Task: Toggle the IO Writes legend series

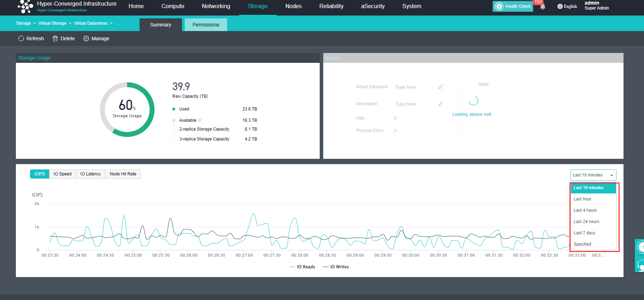Action: (x=336, y=267)
